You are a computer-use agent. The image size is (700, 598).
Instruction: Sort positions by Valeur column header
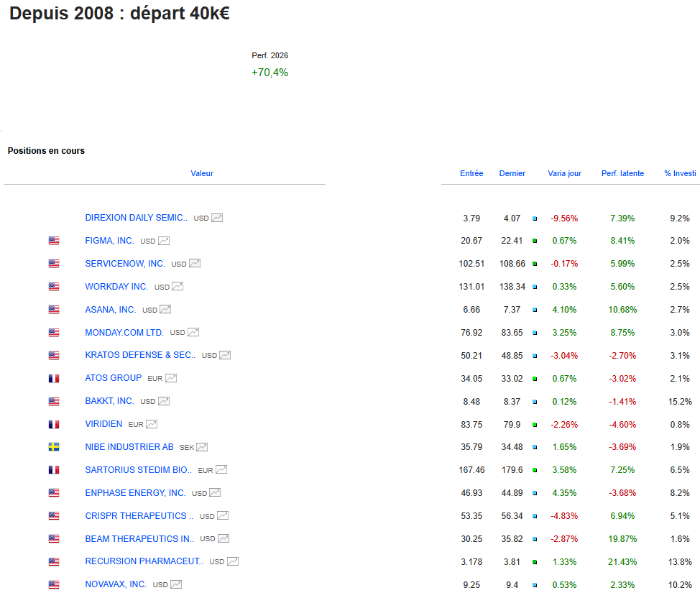[202, 173]
